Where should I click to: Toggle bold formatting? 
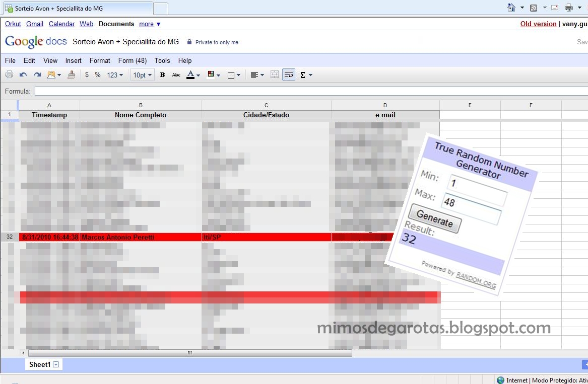point(162,75)
